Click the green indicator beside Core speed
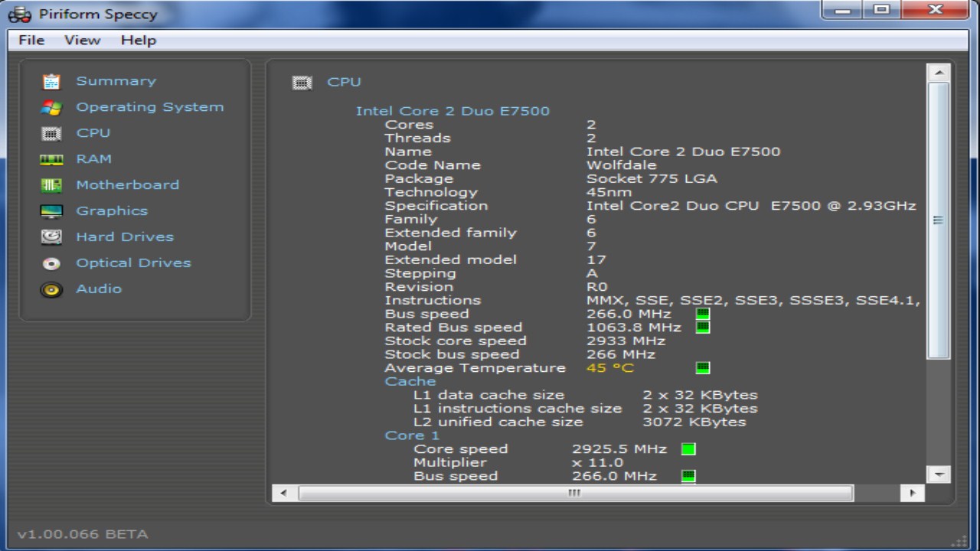Screen dimensions: 980x551 [x=688, y=449]
